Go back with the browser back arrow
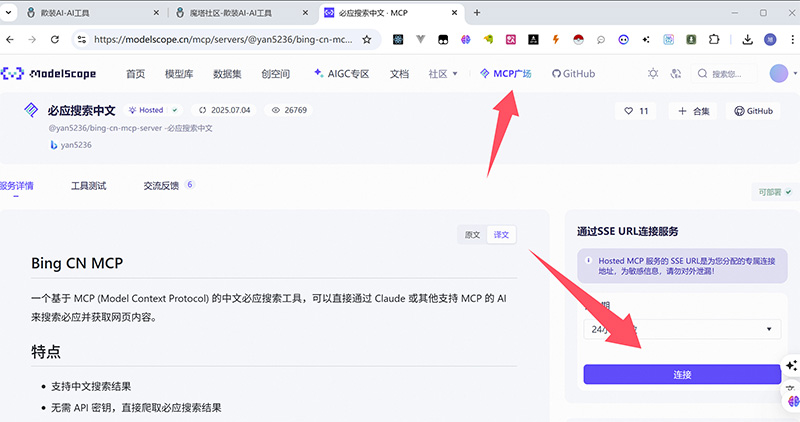800x422 pixels. [x=10, y=39]
